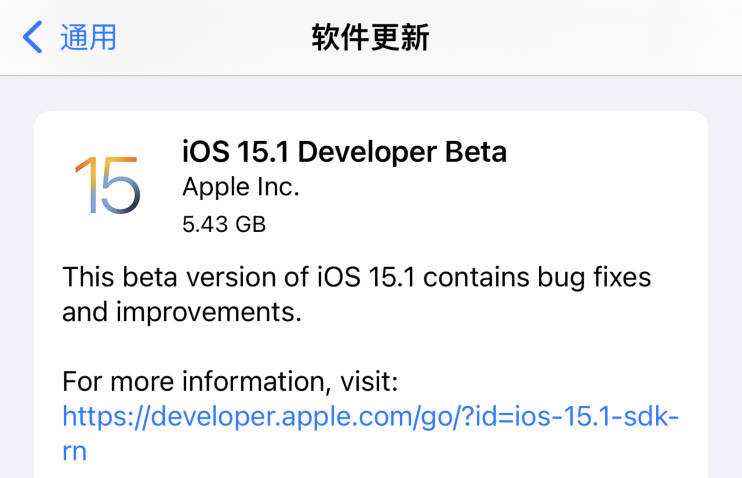
Task: Tap empty navigation bar area right of title
Action: (600, 38)
